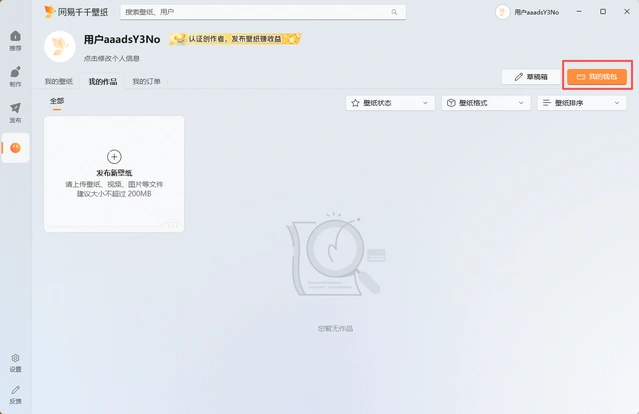Open 设置 settings gear
639x414 pixels.
pos(15,361)
